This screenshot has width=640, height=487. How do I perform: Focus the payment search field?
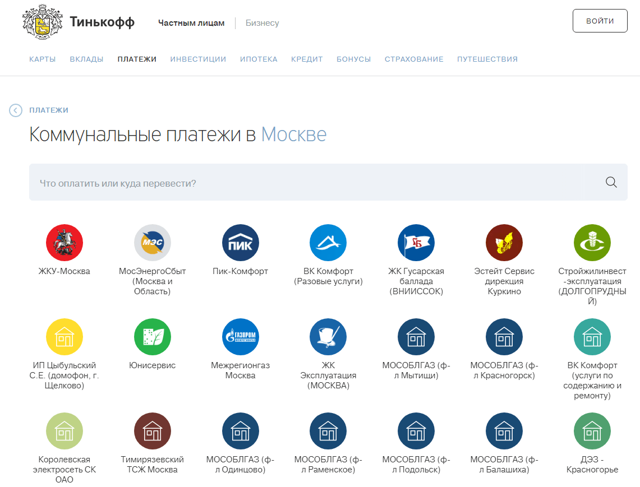(x=328, y=182)
